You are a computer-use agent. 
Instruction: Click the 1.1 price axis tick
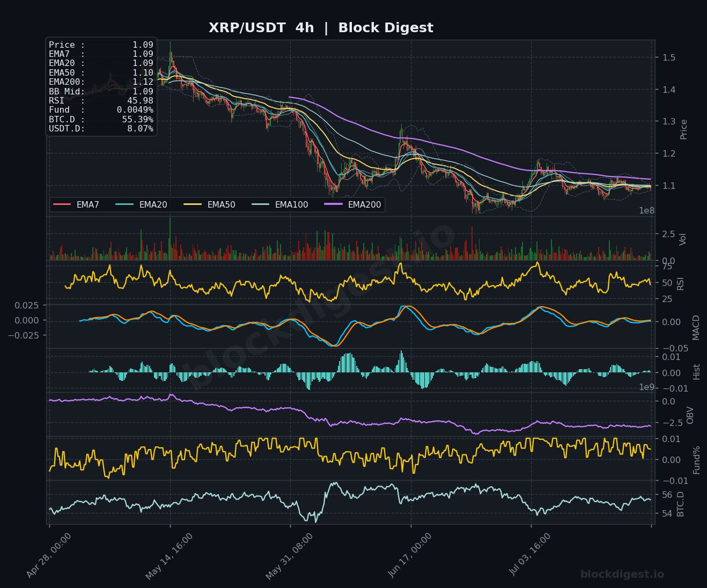(x=668, y=186)
